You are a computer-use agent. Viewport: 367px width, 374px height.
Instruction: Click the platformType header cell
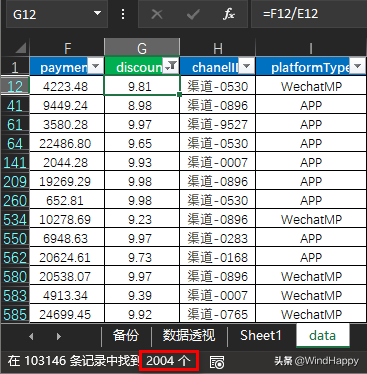pos(311,66)
